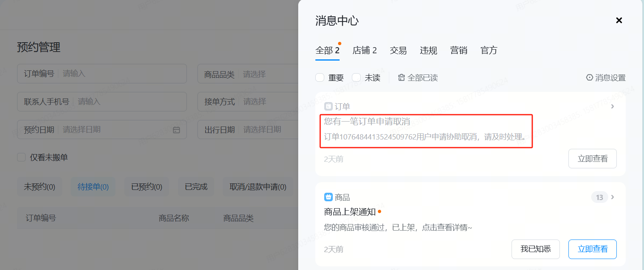Image resolution: width=644 pixels, height=270 pixels.
Task: Click calendar icon in 预约日期 field
Action: tap(176, 130)
